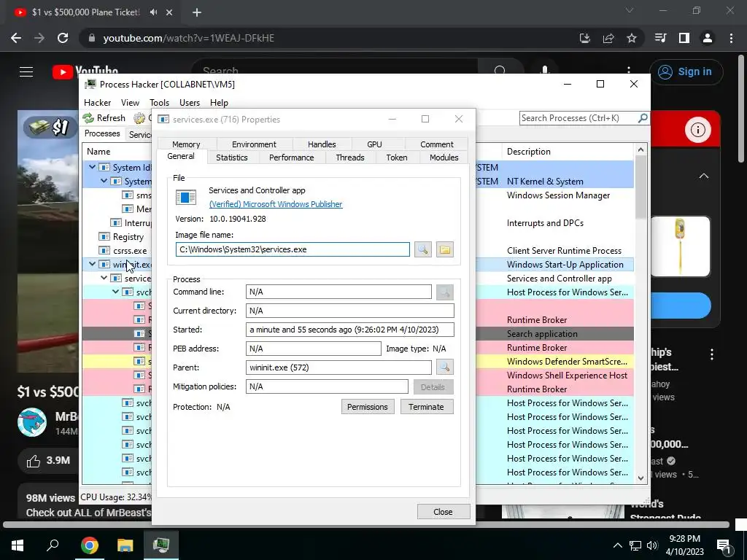Click the volume icon in system tray
The height and width of the screenshot is (560, 747).
[652, 545]
